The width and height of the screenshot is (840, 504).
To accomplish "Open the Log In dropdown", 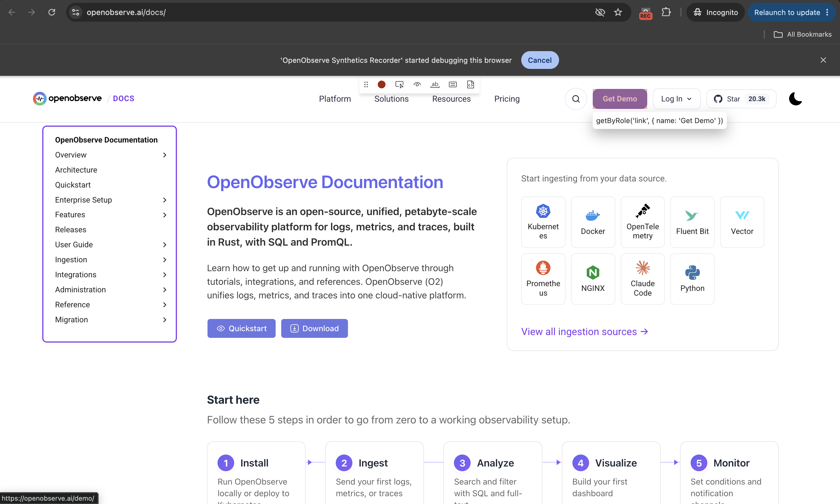I will pyautogui.click(x=676, y=99).
